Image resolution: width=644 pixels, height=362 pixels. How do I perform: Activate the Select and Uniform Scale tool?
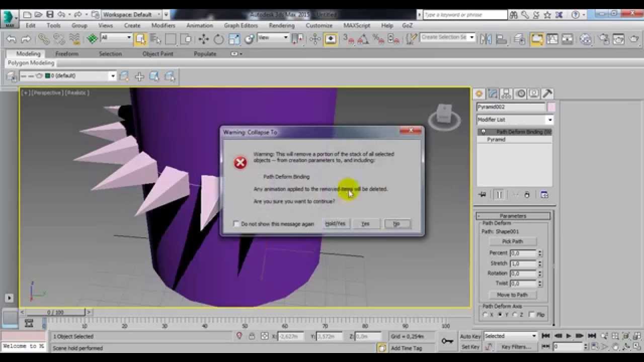[x=234, y=39]
